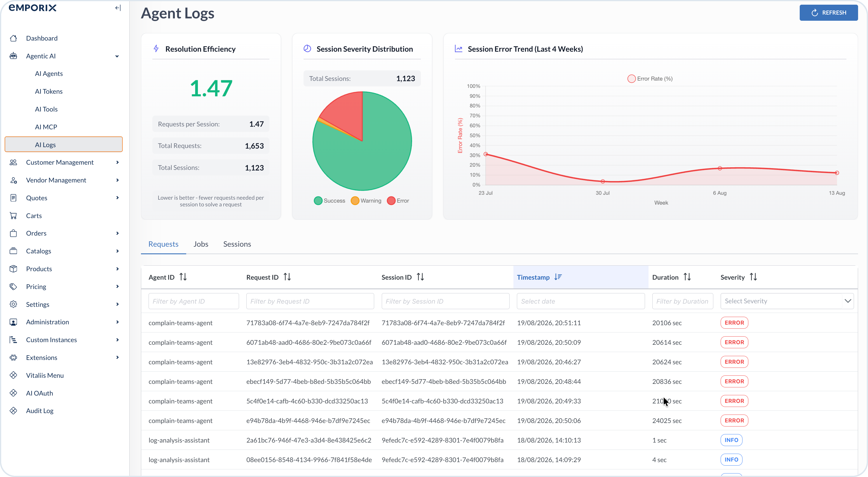This screenshot has width=868, height=477.
Task: Open AI Tokens in sidebar
Action: click(49, 91)
